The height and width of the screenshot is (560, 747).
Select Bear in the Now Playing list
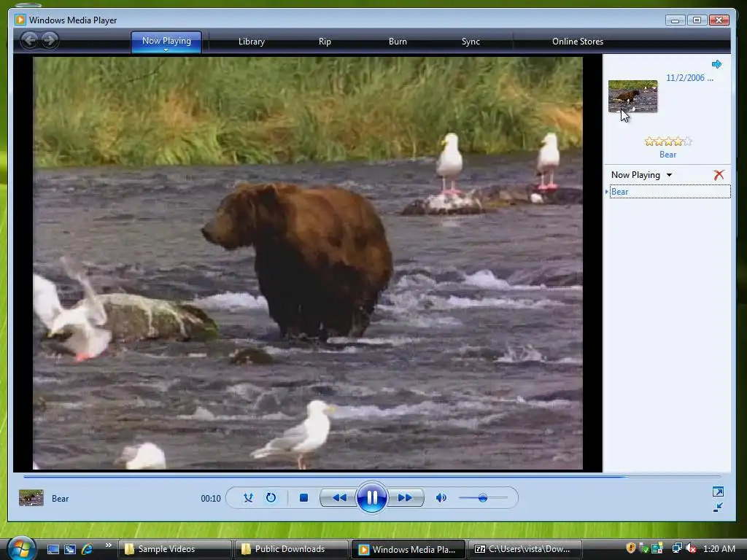670,192
